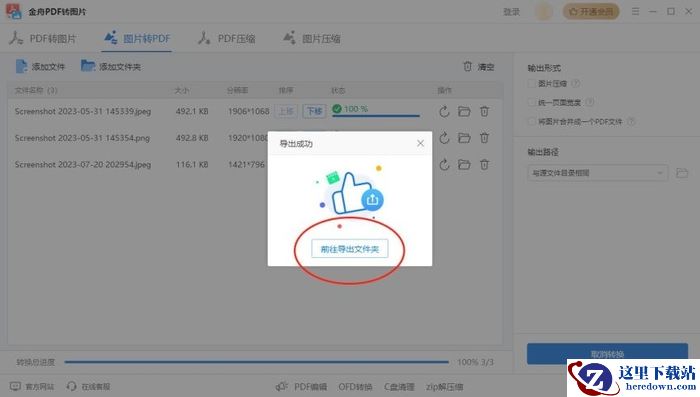Viewport: 700px width, 397px height.
Task: Click the PDF编辑 footer link
Action: pos(310,386)
